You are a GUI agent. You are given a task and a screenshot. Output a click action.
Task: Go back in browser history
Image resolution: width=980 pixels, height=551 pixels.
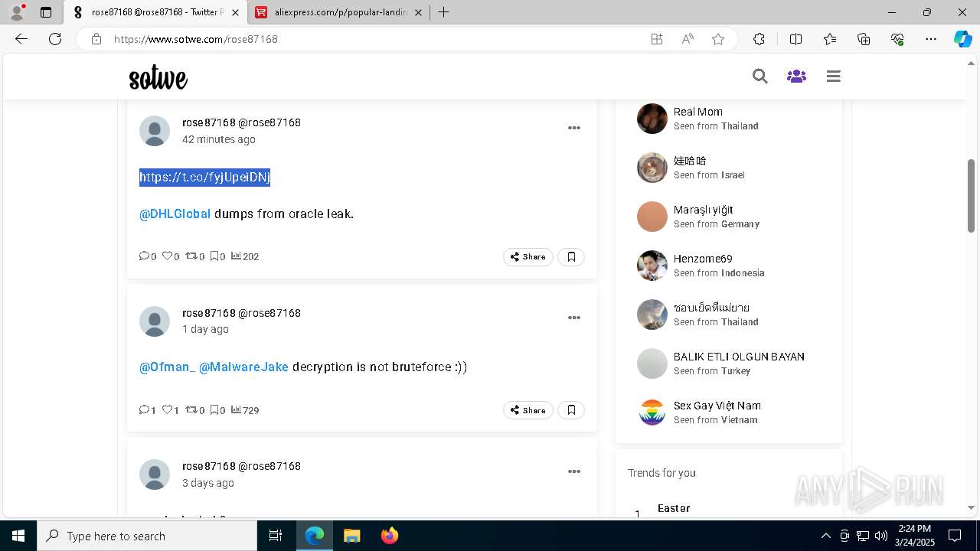[21, 39]
